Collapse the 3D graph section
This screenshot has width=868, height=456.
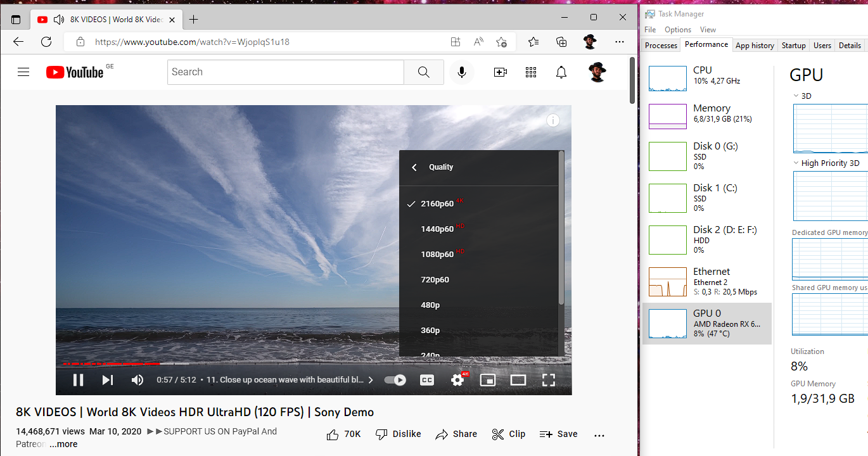point(796,96)
